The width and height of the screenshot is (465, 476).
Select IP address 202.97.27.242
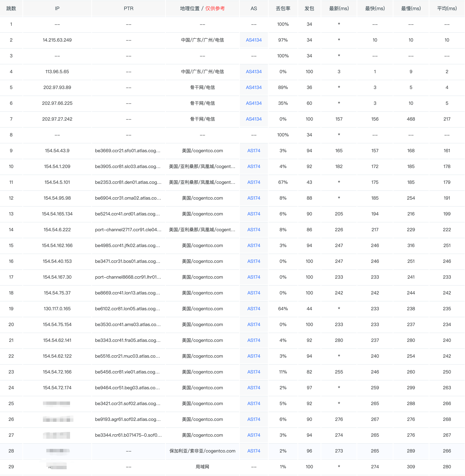57,119
